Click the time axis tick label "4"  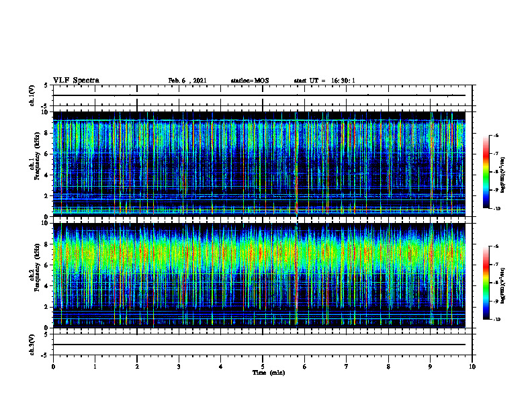click(221, 367)
